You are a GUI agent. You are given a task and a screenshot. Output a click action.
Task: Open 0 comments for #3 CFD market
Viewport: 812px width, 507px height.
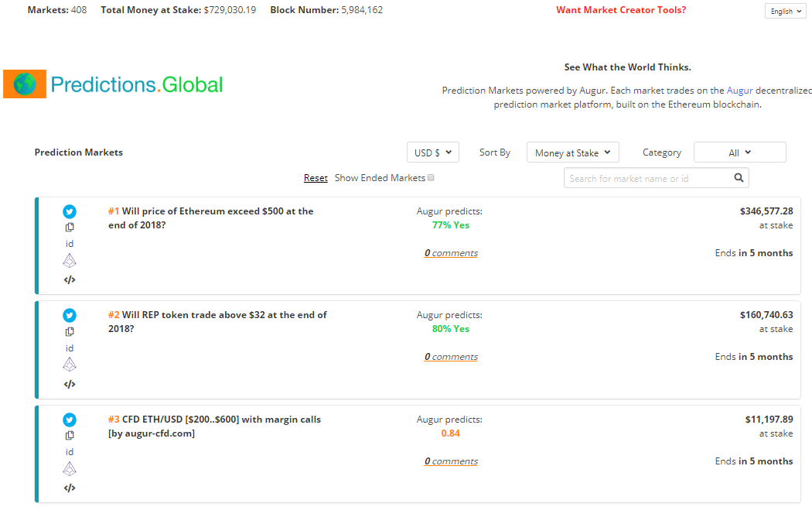point(451,461)
